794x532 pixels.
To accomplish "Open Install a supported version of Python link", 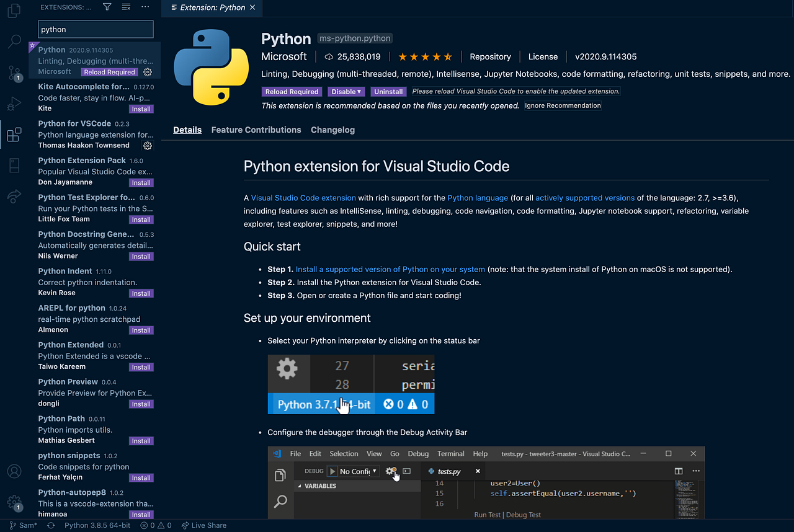I will [390, 269].
